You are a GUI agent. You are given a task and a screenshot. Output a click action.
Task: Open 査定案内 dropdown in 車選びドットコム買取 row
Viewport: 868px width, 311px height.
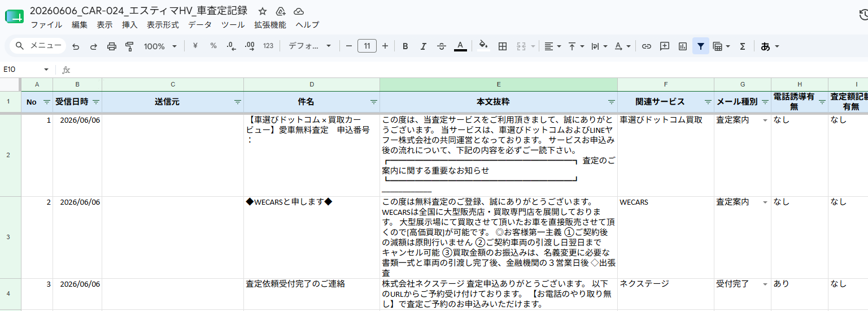pyautogui.click(x=765, y=120)
